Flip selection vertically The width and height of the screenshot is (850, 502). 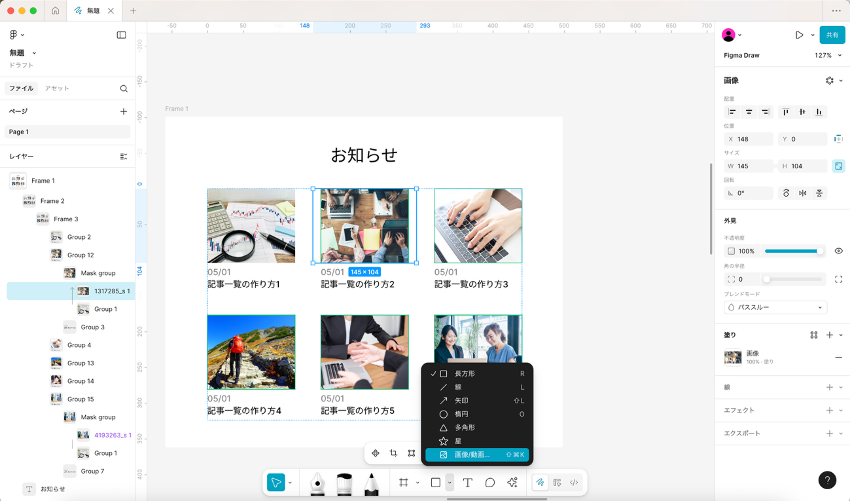click(819, 193)
